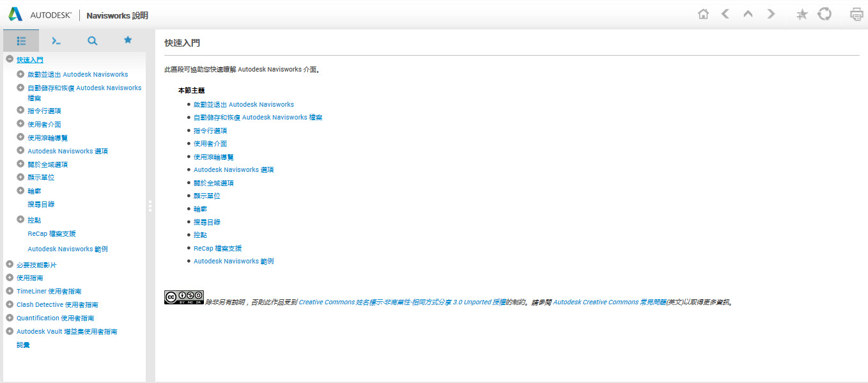The height and width of the screenshot is (383, 868).
Task: Open 自動儲存和恢復 Autodesk Navisworks 檔案 topic link
Action: click(258, 118)
